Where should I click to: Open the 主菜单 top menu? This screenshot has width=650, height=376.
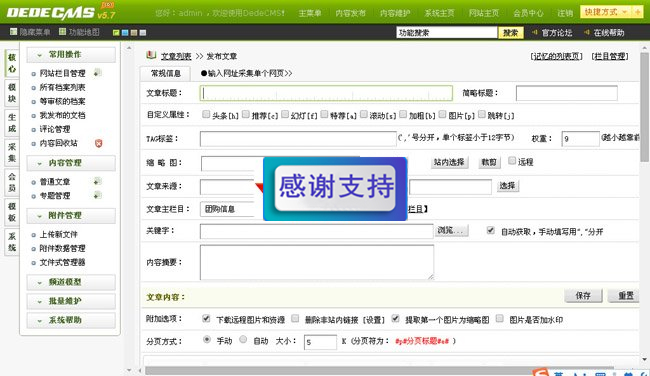pyautogui.click(x=310, y=13)
